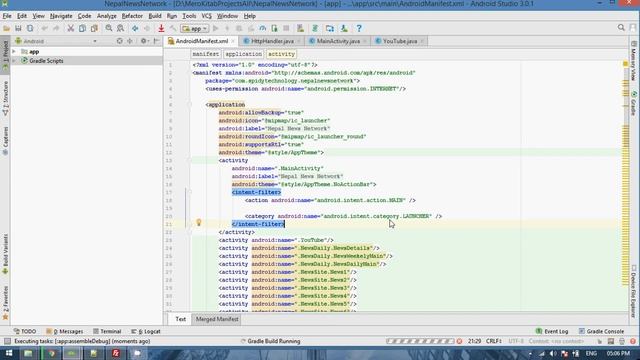Click the Back navigation arrow icon
The height and width of the screenshot is (360, 640).
135,28
